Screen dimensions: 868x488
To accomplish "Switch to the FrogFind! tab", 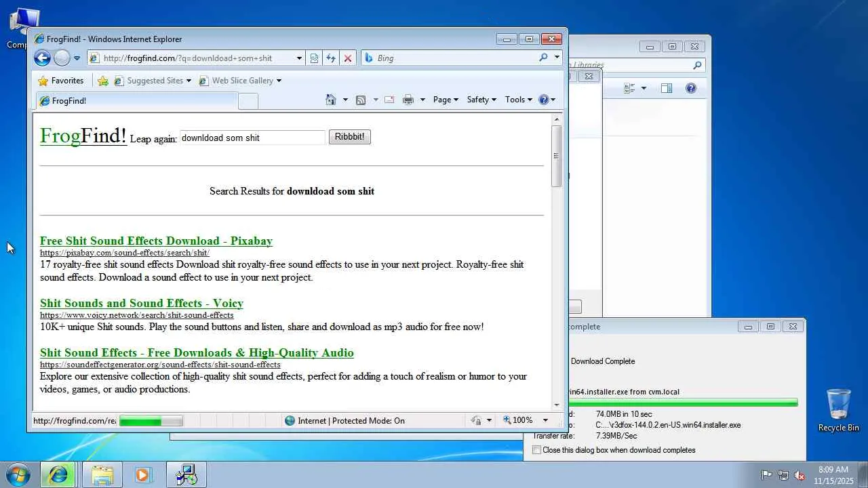I will [136, 101].
